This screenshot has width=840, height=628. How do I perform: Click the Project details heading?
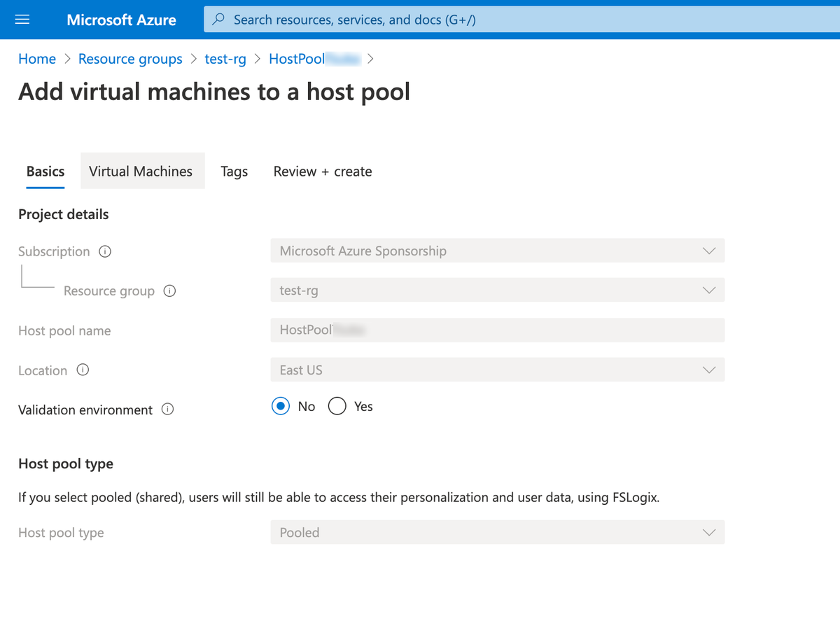coord(64,214)
